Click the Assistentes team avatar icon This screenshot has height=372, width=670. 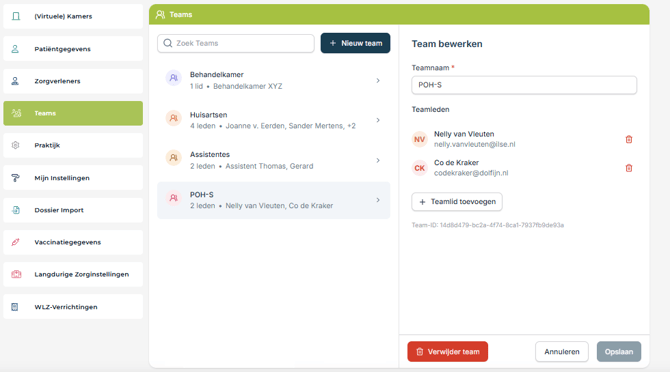click(x=173, y=158)
